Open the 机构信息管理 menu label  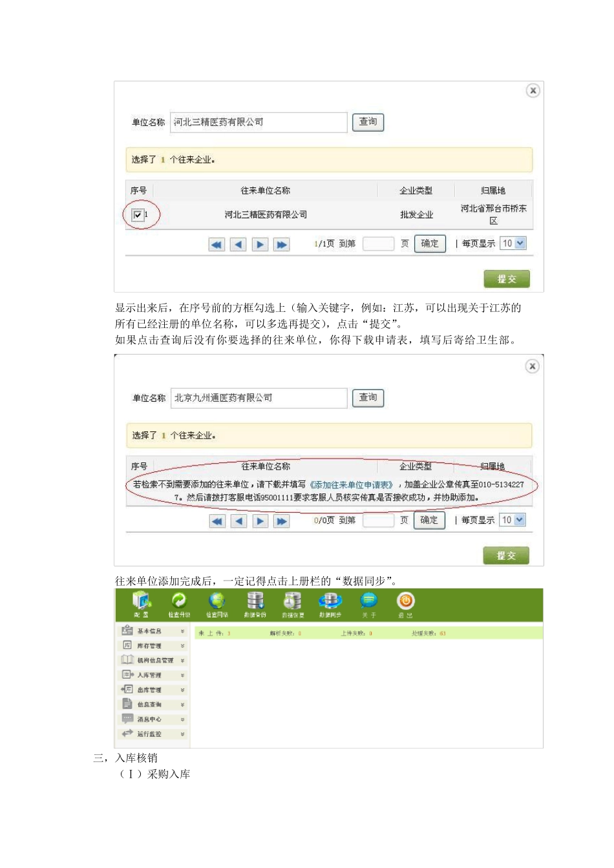155,660
